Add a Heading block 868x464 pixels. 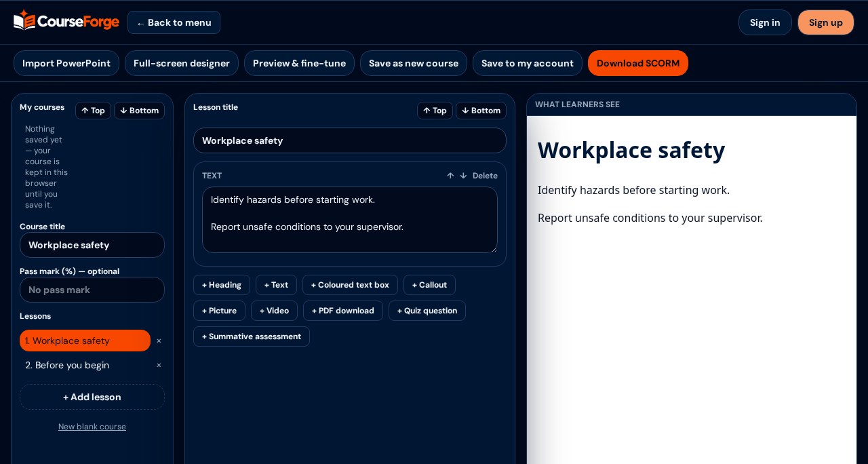(x=222, y=285)
